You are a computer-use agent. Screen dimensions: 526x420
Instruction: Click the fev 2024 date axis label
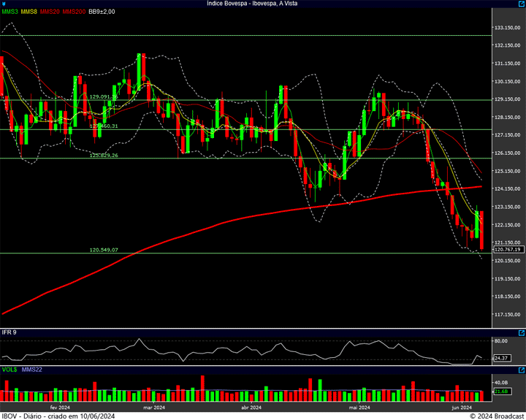pos(60,407)
